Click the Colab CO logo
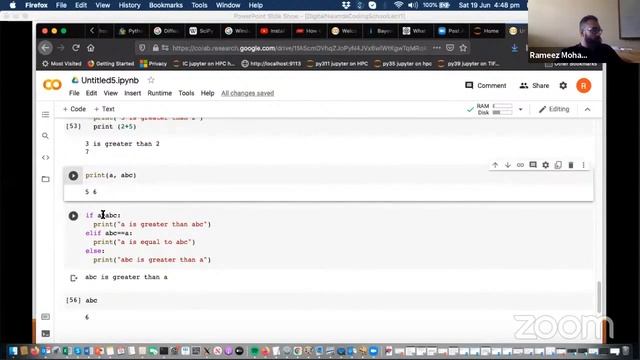 click(x=52, y=85)
